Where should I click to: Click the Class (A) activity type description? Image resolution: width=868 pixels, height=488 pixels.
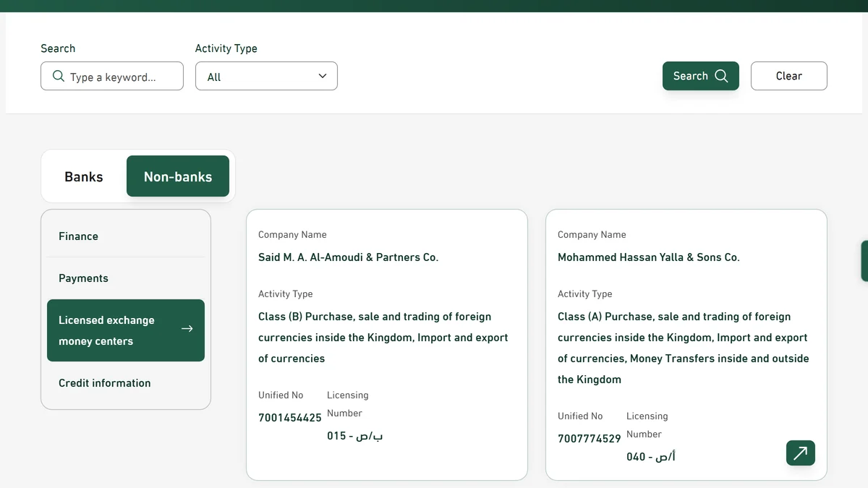coord(684,348)
